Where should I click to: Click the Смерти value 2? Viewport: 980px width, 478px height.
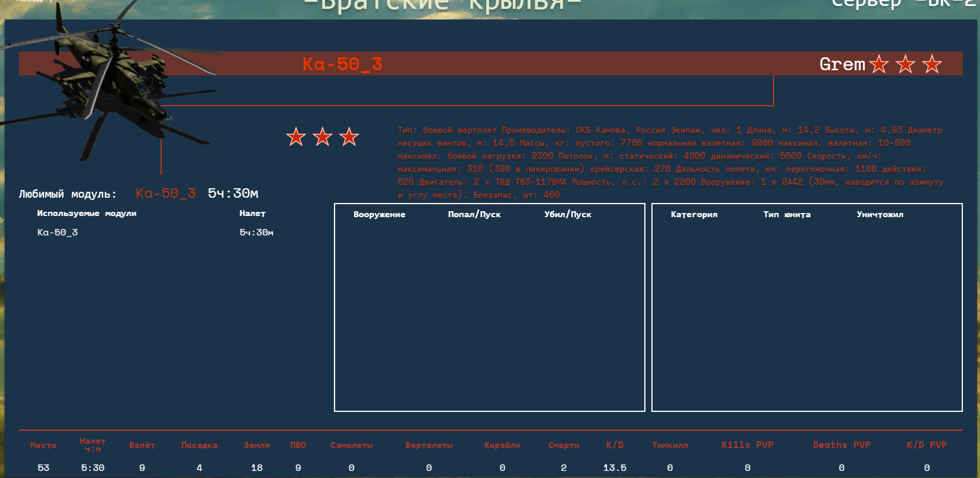pos(563,468)
